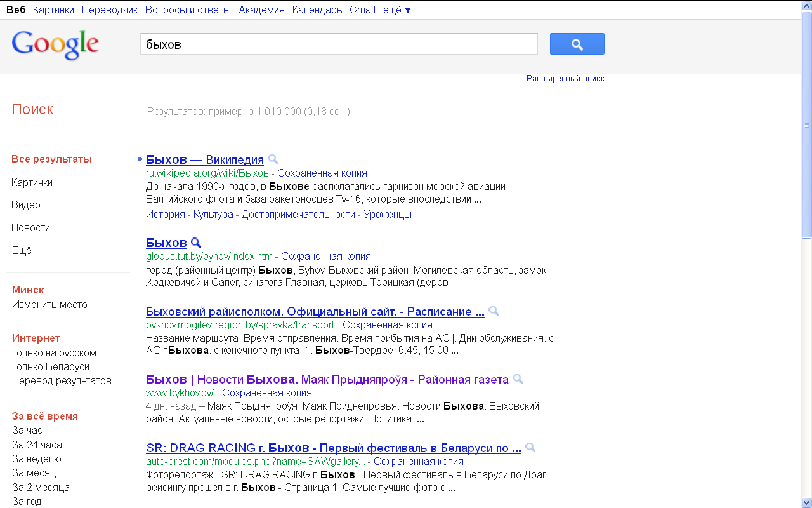812x508 pixels.
Task: Open preview magnifier for Маяк Прыдняпроўя result
Action: [x=518, y=379]
